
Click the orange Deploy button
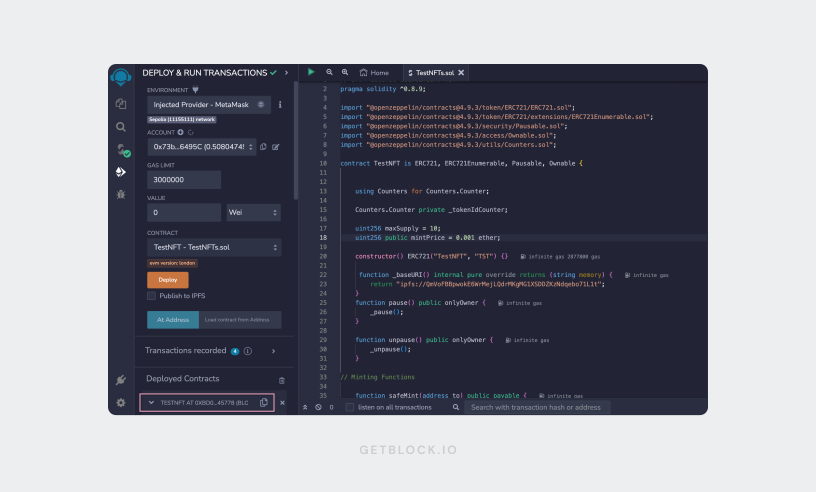tap(168, 280)
